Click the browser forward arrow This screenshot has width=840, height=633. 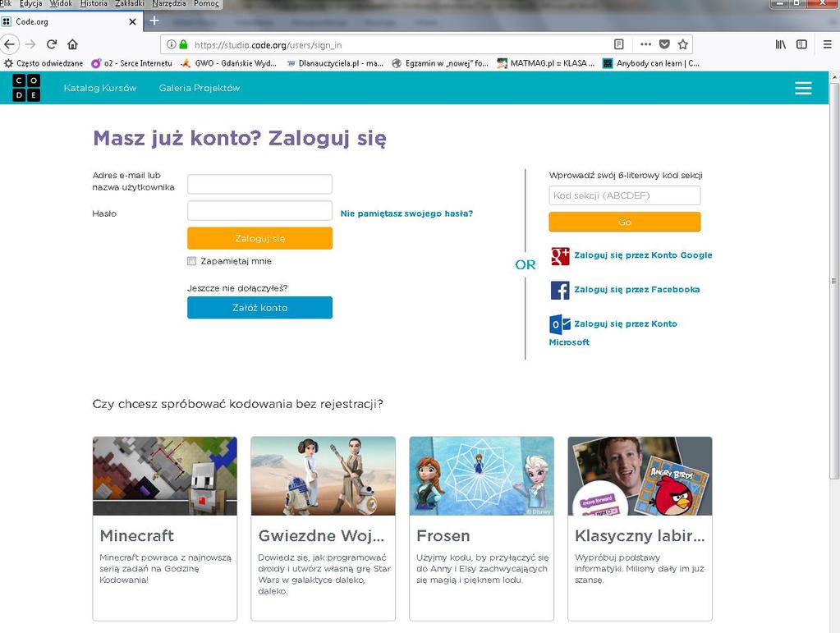(30, 44)
